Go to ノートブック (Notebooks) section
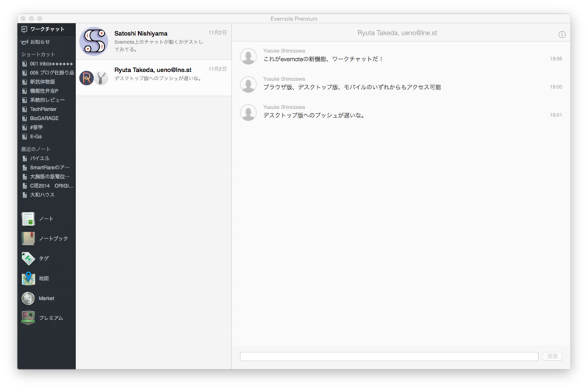This screenshot has width=588, height=390. [45, 238]
